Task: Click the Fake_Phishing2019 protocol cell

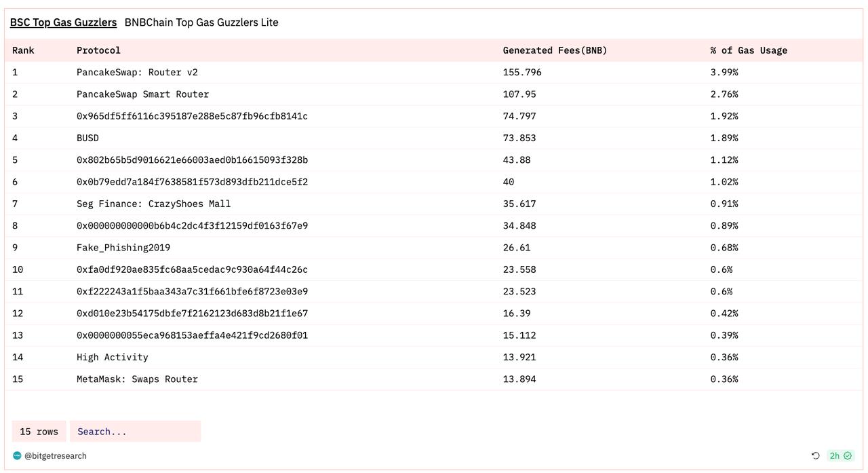Action: (x=123, y=248)
